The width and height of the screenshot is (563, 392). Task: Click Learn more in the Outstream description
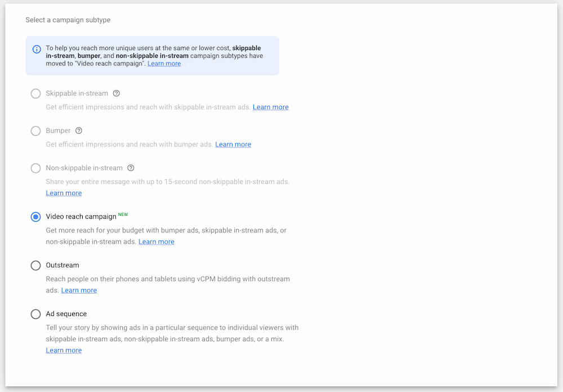click(79, 290)
